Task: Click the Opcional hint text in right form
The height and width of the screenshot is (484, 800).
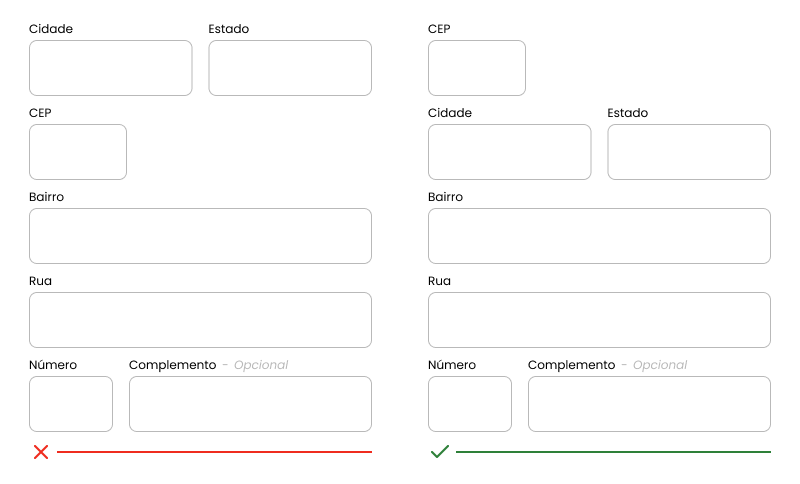Action: [x=660, y=365]
